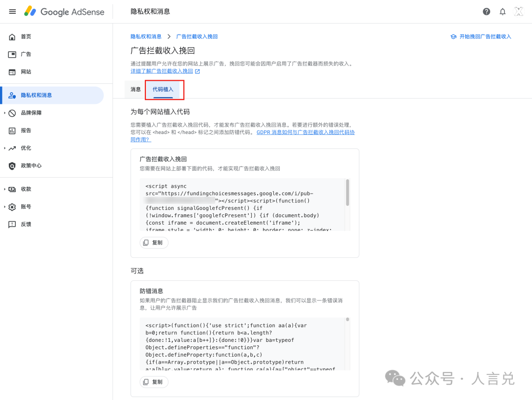Click the 反馈 feedback icon
532x400 pixels.
click(12, 224)
